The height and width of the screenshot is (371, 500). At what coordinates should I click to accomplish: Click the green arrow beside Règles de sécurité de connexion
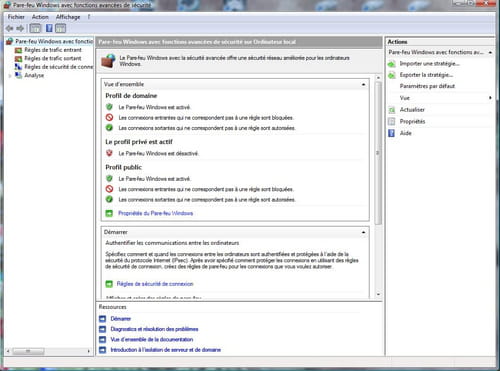[x=109, y=284]
